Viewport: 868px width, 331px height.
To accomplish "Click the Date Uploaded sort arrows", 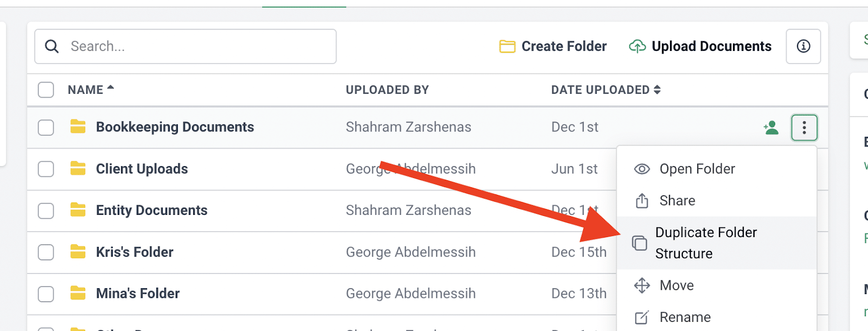I will tap(656, 90).
